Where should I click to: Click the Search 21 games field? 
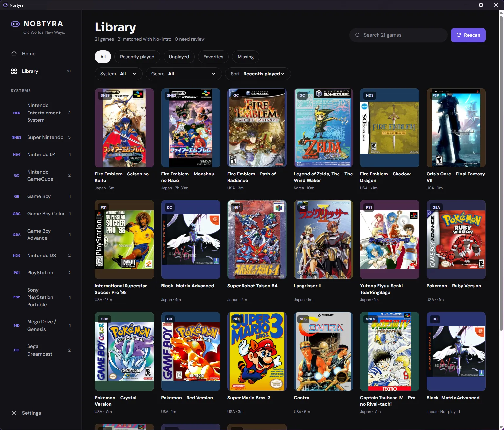398,35
